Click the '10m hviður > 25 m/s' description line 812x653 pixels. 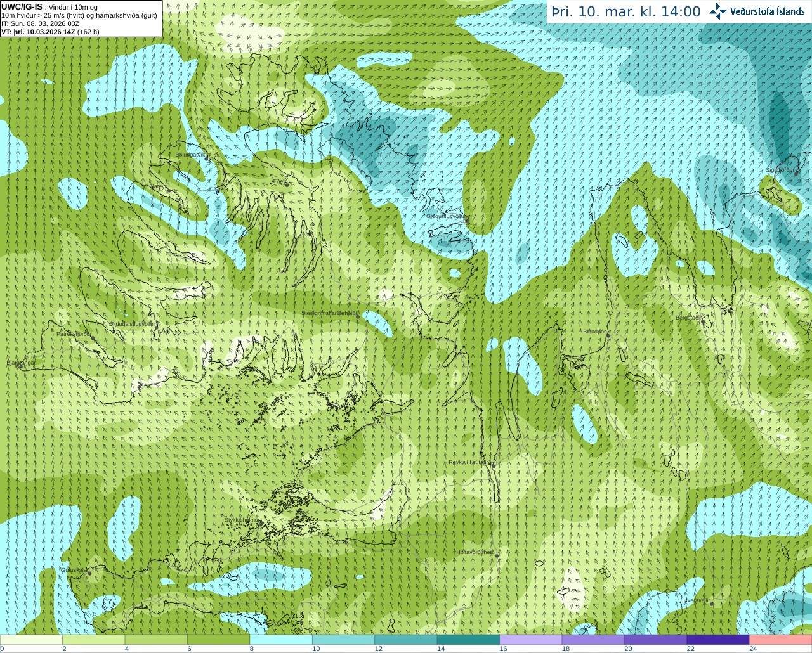coord(79,15)
